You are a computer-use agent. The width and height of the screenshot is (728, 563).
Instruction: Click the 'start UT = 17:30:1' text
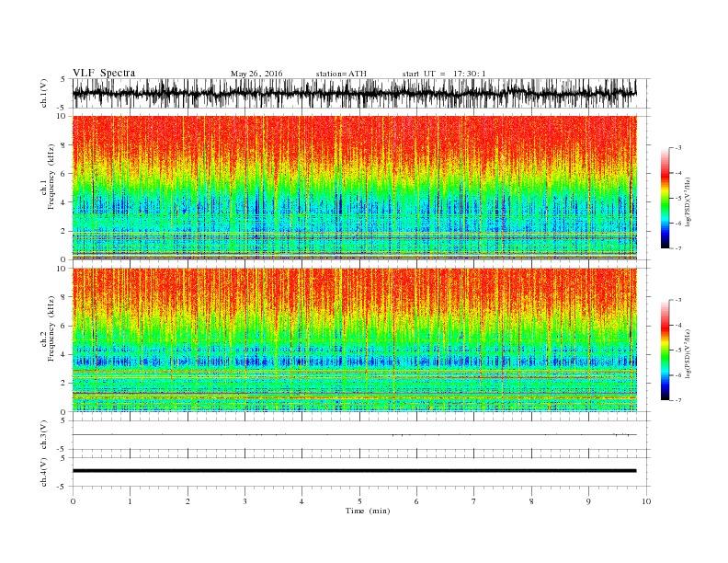tap(444, 74)
